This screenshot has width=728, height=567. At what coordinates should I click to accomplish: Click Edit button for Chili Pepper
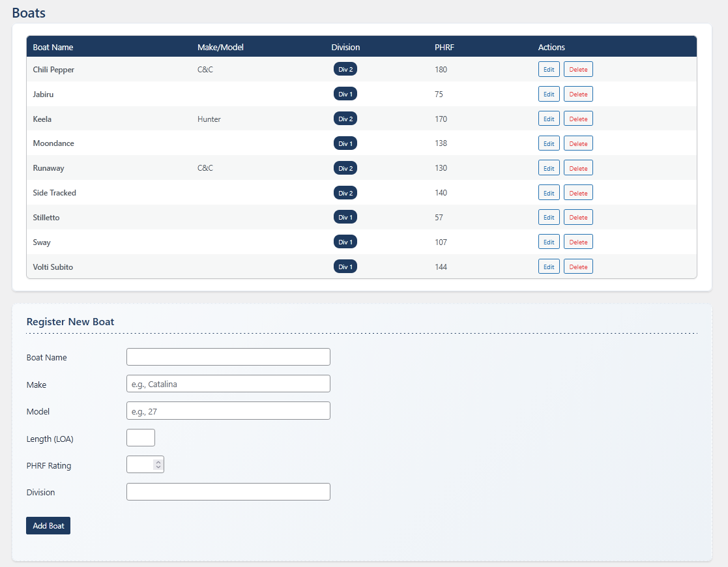549,70
